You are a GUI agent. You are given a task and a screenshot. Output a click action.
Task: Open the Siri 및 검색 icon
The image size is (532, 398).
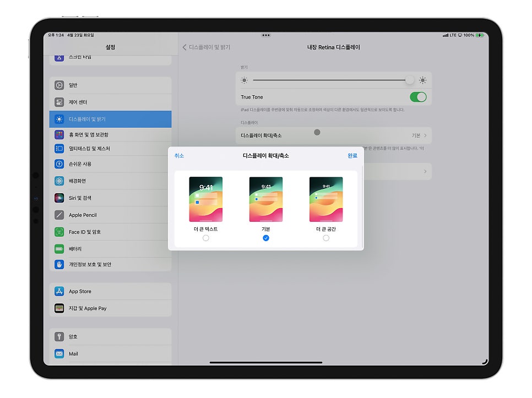59,198
